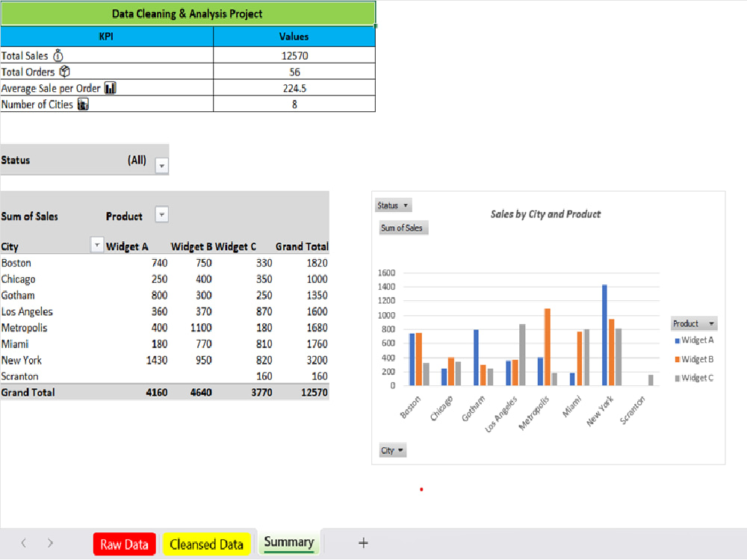Select New York grand total 3200
This screenshot has height=560, width=747.
coord(317,360)
